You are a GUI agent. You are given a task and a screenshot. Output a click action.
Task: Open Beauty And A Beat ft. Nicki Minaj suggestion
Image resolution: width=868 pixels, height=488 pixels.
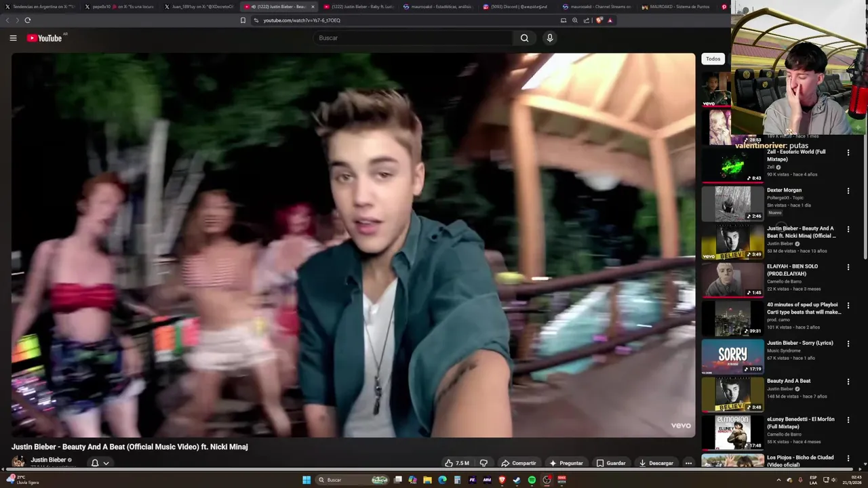[801, 232]
